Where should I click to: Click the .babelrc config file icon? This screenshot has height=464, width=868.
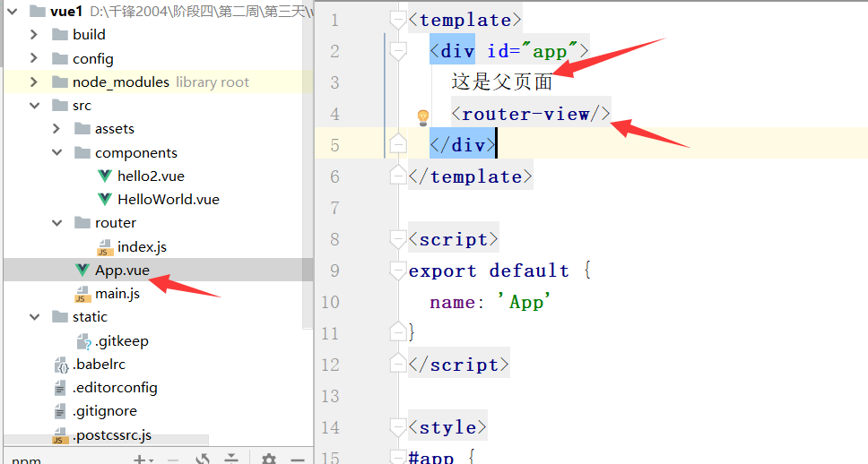pos(61,365)
